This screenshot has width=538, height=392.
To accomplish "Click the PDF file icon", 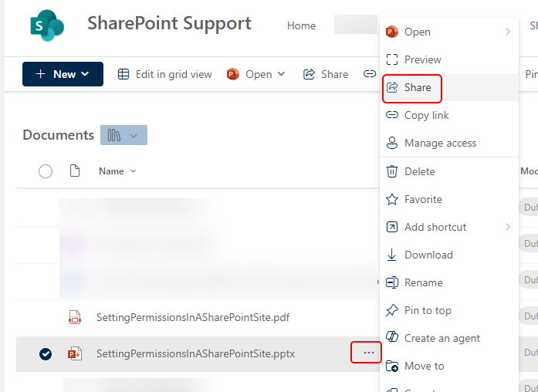I will [75, 316].
